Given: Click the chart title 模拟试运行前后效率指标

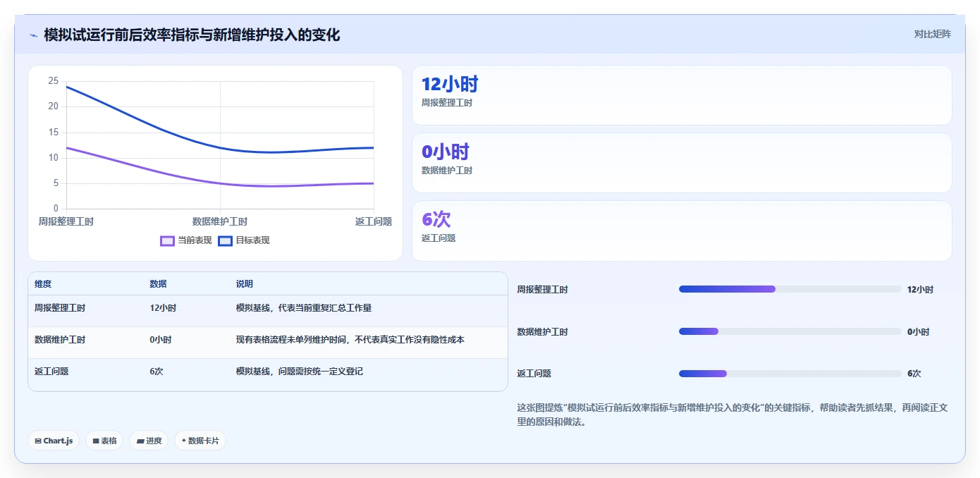Looking at the screenshot, I should pos(192,35).
